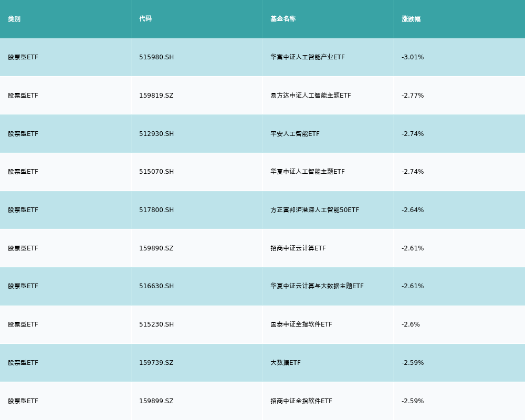Click the 涨跌幅 column header
The height and width of the screenshot is (420, 525).
(411, 19)
